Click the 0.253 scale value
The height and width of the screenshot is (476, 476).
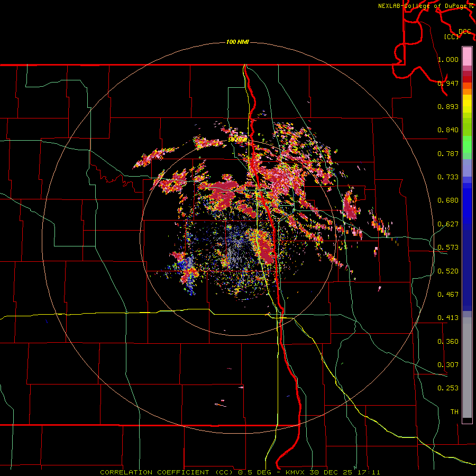448,388
